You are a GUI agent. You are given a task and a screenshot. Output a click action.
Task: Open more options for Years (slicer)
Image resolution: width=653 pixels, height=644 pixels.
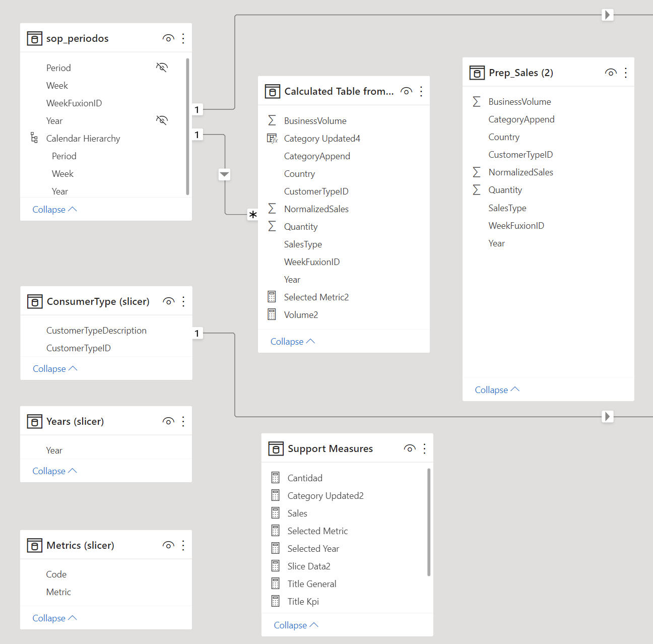point(183,421)
